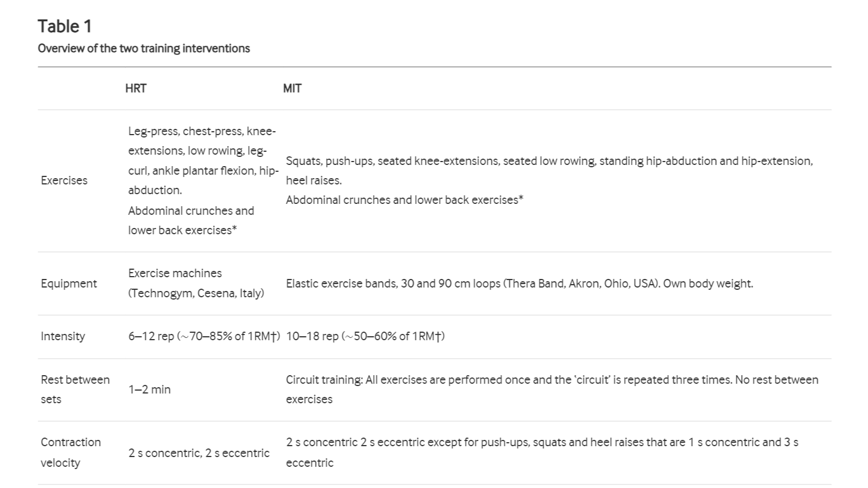This screenshot has width=868, height=488.
Task: Click HRT 2 s concentric, 2 s eccentric cell
Action: click(199, 453)
